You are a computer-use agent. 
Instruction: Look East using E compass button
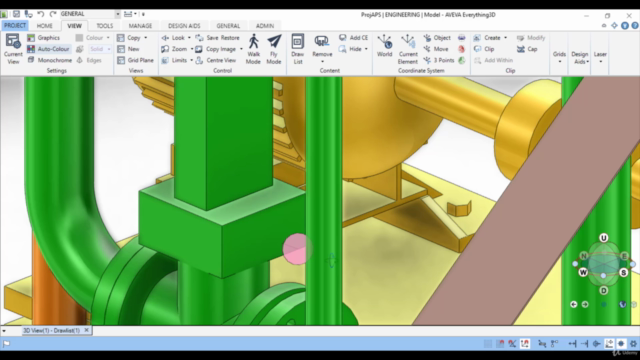click(624, 256)
